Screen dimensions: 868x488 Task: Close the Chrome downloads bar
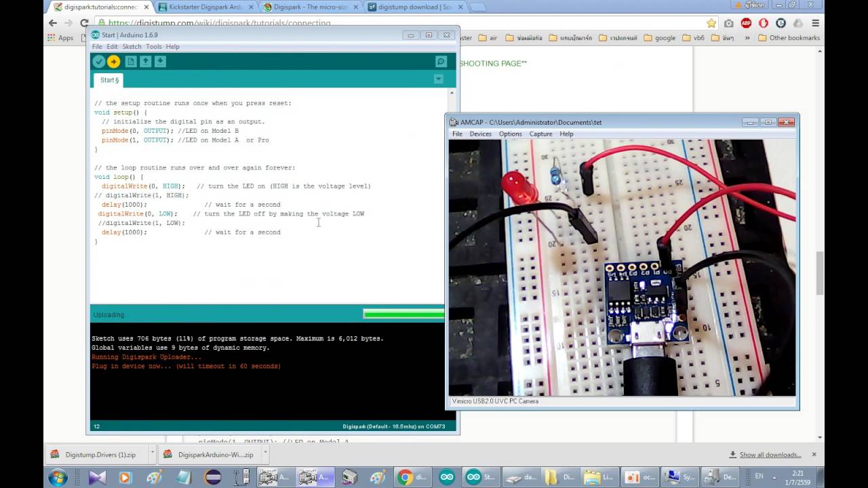814,455
